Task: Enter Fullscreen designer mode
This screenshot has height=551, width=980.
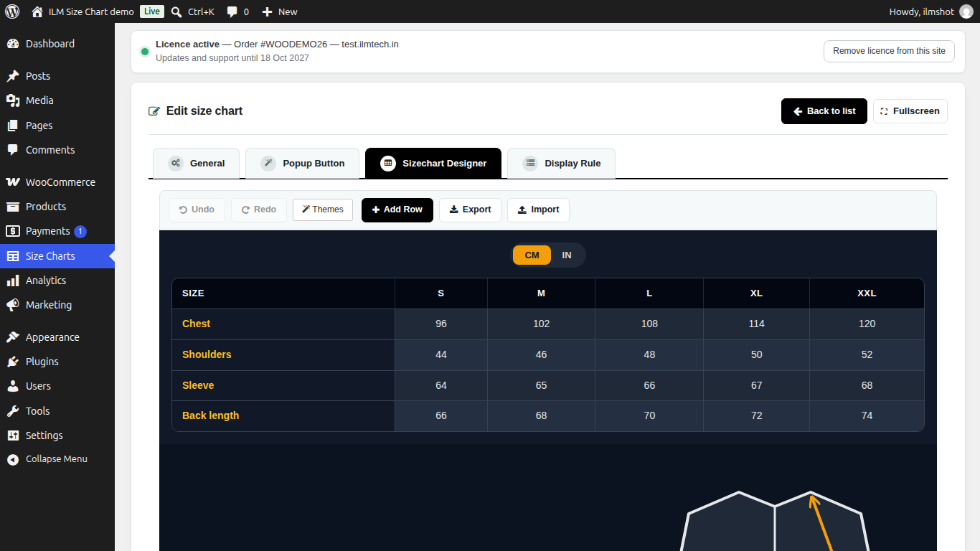Action: pos(910,111)
